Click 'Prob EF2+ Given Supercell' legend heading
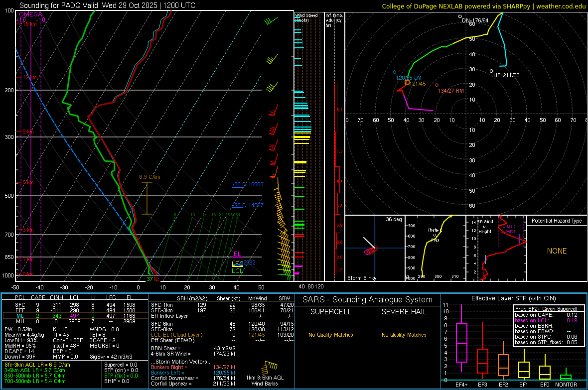The image size is (588, 390). (546, 309)
